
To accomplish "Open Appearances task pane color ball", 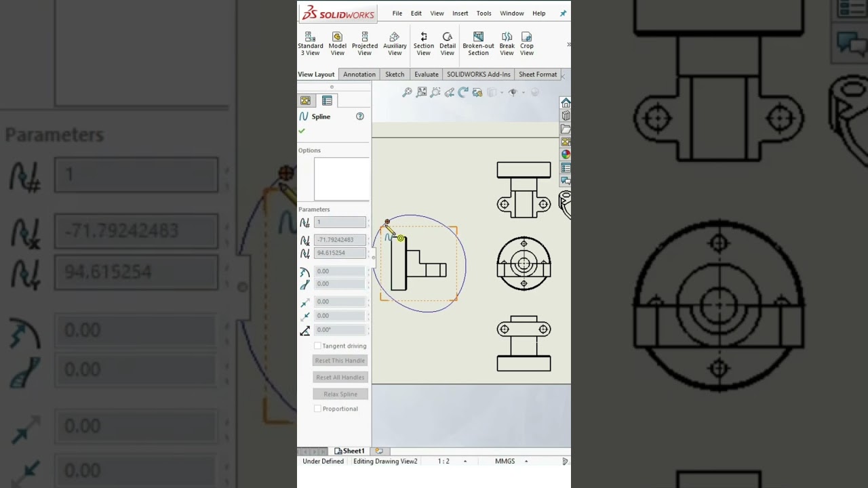I will click(566, 155).
